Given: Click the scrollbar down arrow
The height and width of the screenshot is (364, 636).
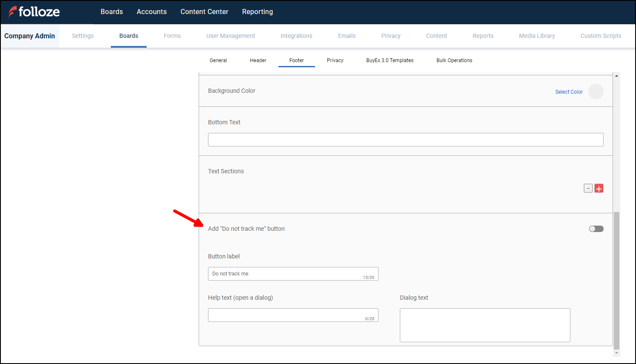Looking at the screenshot, I should (616, 353).
